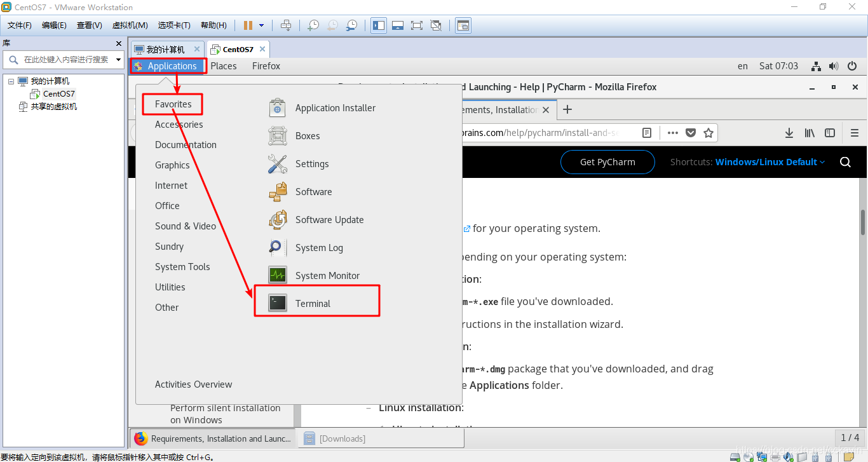This screenshot has width=868, height=462.
Task: Open Firefox hamburger menu
Action: [x=855, y=133]
